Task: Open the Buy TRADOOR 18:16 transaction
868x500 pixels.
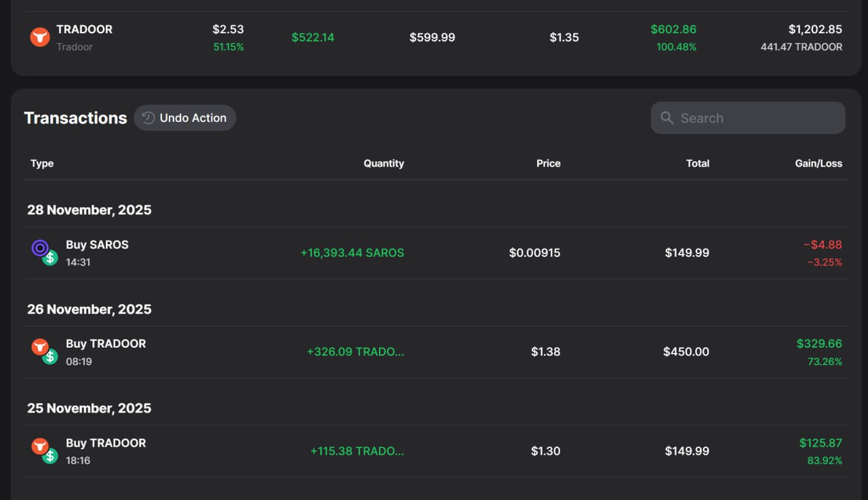Action: pyautogui.click(x=106, y=443)
